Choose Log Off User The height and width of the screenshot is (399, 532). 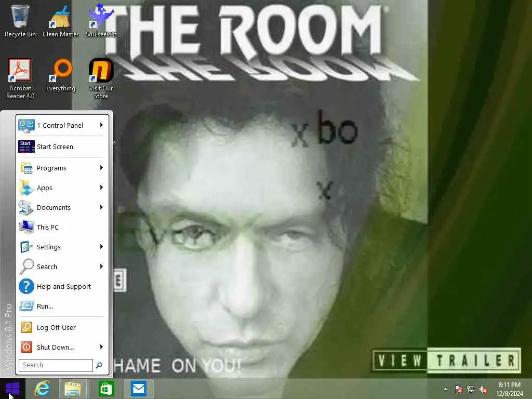tap(62, 327)
